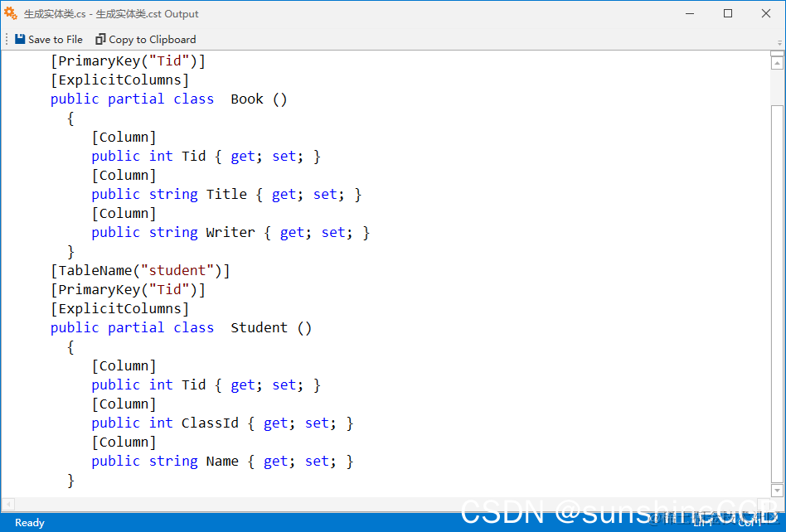Click the orange gear application icon in title bar
Viewport: 786px width, 532px height.
(x=11, y=13)
